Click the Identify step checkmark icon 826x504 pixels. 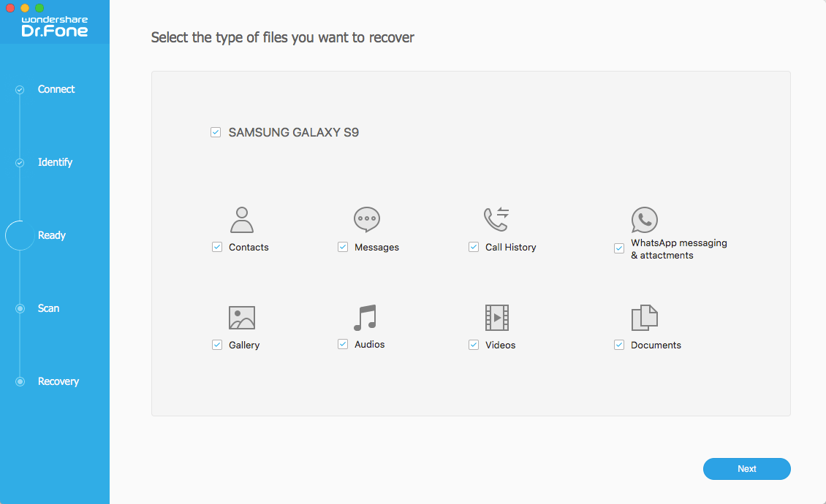pyautogui.click(x=20, y=163)
